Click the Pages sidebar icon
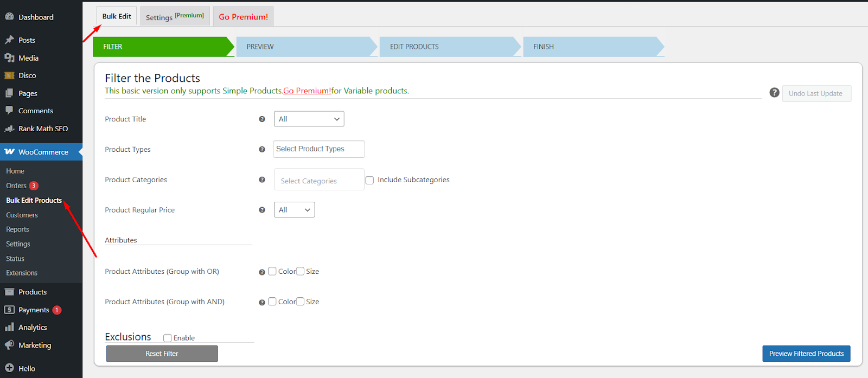The width and height of the screenshot is (868, 378). coord(9,93)
